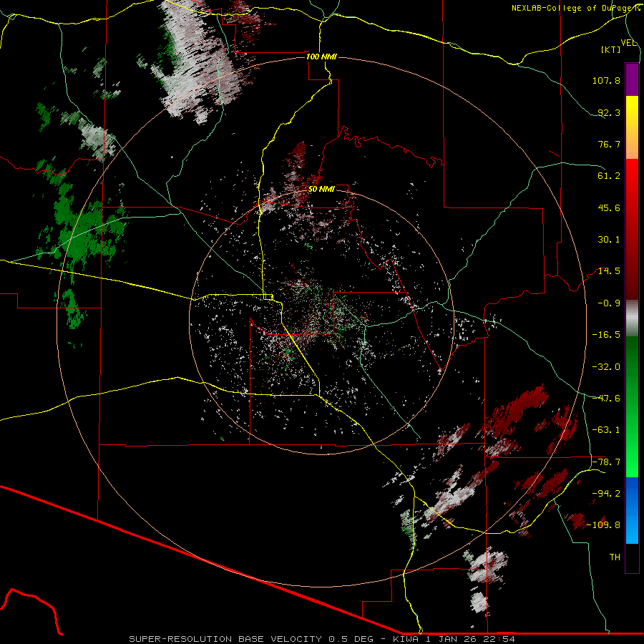Click the 14.5 velocity scale value

point(609,271)
